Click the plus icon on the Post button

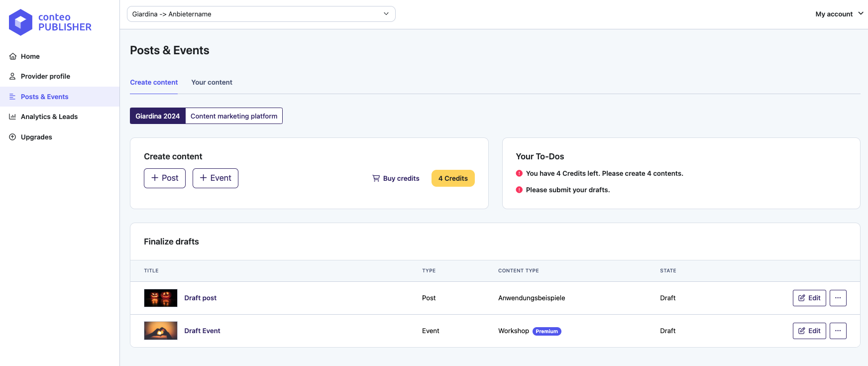coord(155,178)
